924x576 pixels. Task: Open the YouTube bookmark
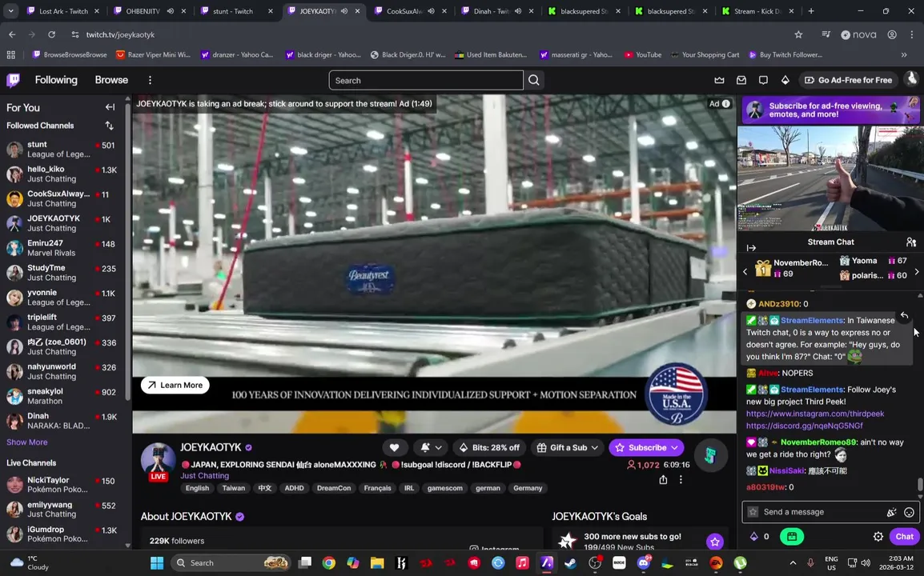[x=643, y=54]
